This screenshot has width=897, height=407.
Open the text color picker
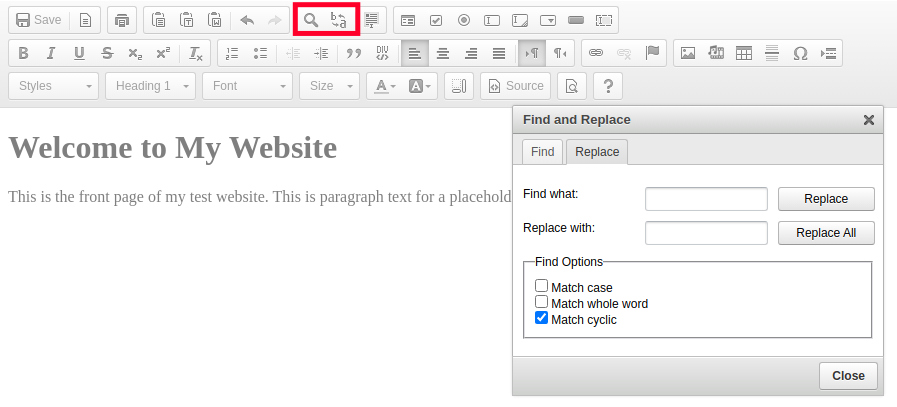point(384,86)
